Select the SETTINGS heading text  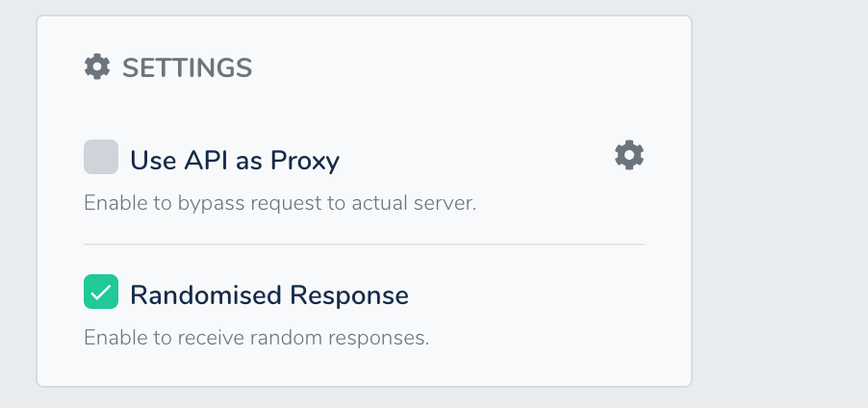pos(187,68)
